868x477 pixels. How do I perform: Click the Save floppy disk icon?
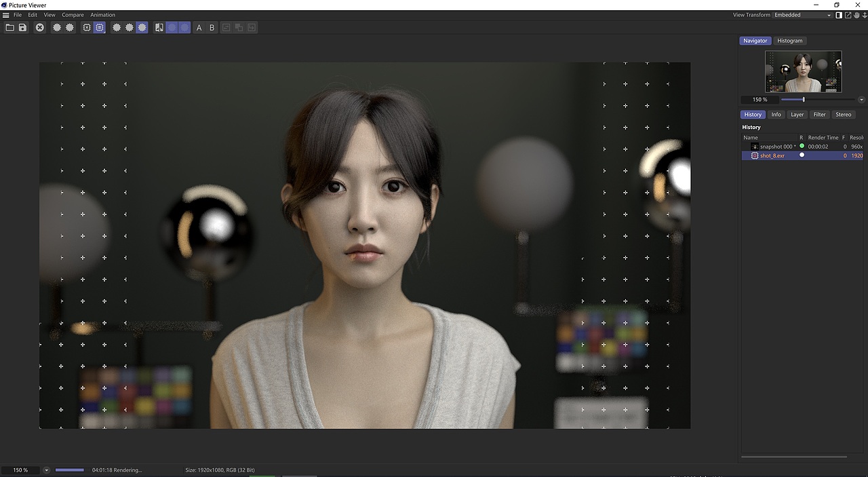22,28
